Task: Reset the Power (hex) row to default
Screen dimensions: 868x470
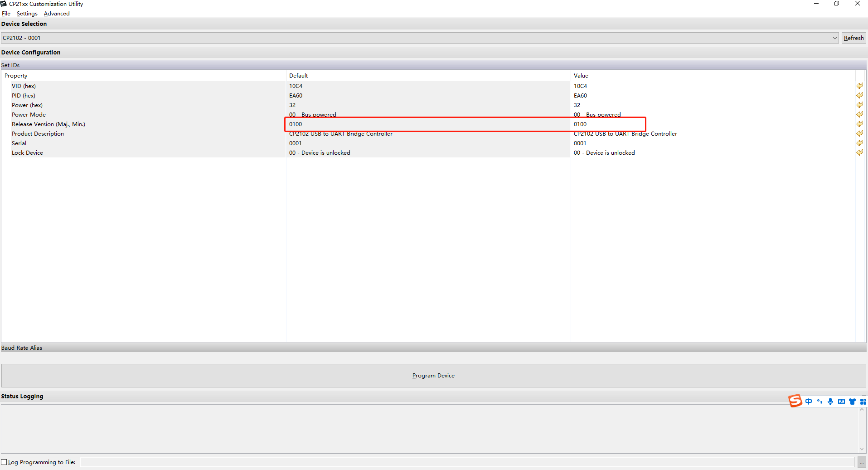Action: pyautogui.click(x=859, y=105)
